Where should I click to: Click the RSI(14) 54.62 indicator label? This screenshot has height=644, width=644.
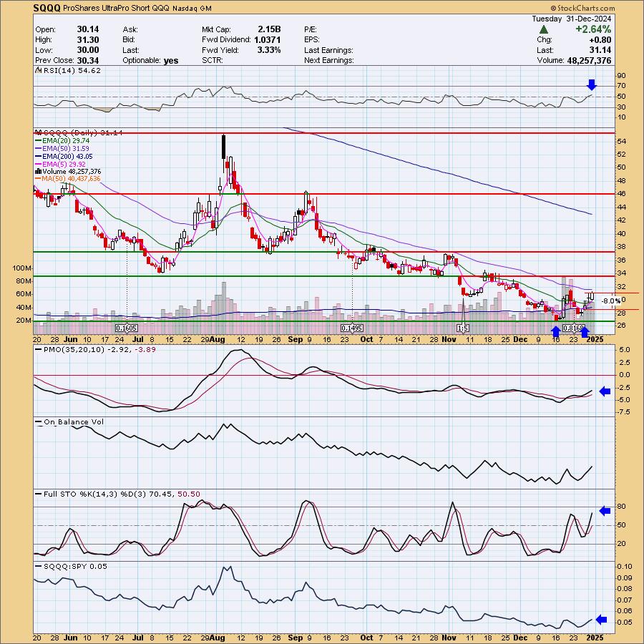click(72, 71)
